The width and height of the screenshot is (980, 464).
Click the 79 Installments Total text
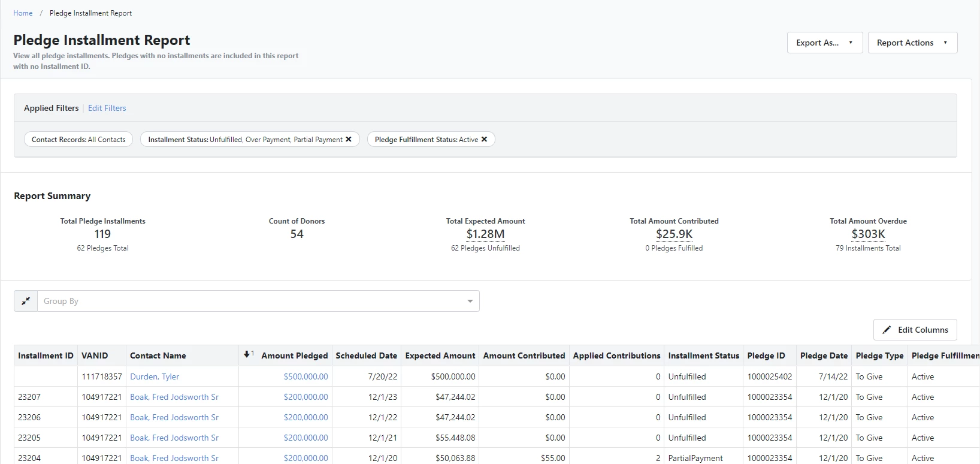tap(868, 248)
